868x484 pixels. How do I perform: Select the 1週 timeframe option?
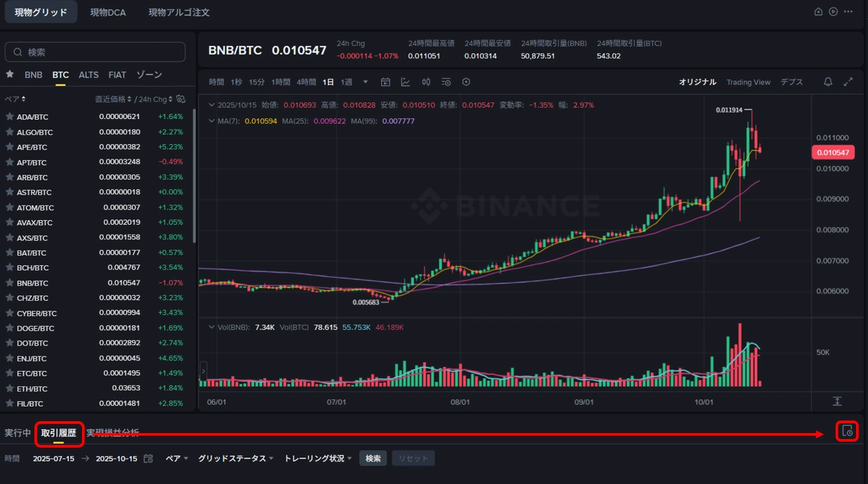click(348, 81)
